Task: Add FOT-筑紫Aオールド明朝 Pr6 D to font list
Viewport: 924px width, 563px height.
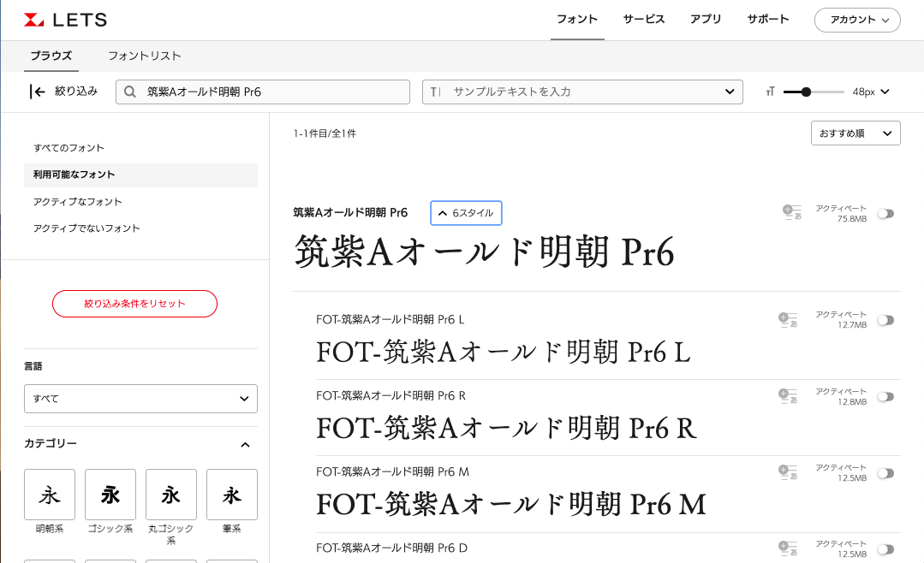Action: click(x=787, y=548)
